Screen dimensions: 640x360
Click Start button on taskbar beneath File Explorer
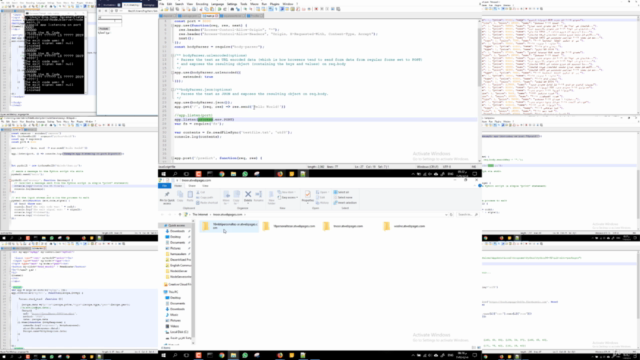[x=163, y=355]
